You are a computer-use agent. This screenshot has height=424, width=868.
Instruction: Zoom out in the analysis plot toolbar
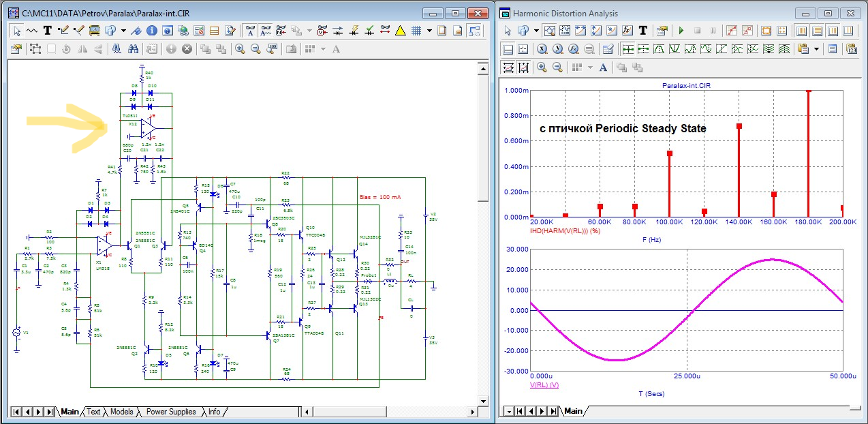557,67
